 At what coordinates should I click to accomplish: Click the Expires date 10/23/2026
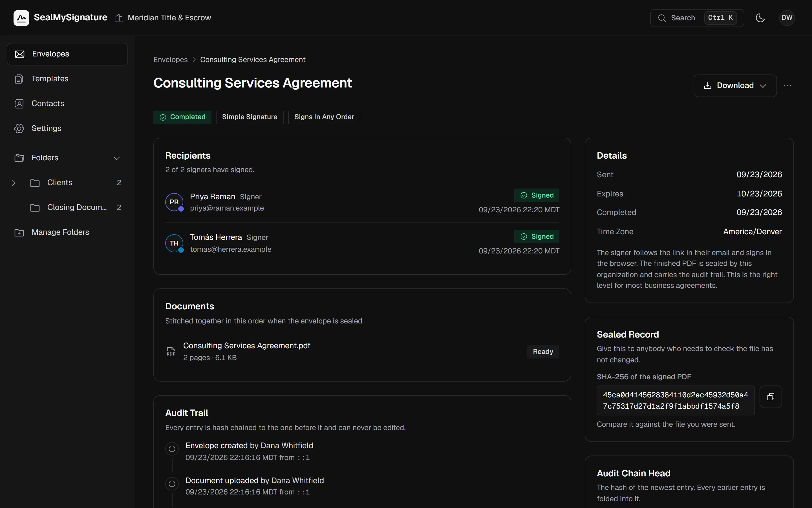pos(759,194)
